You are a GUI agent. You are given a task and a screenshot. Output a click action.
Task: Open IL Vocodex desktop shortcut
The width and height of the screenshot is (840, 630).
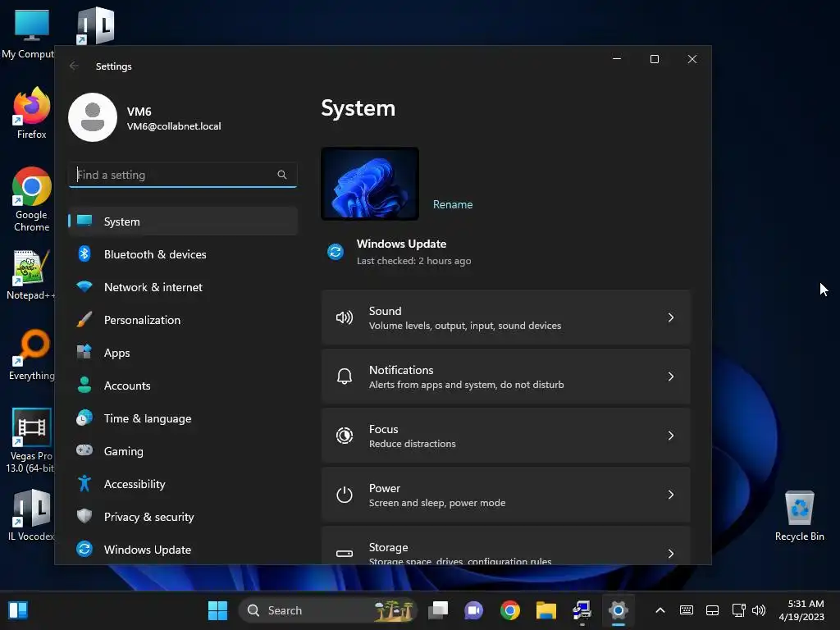(x=30, y=515)
